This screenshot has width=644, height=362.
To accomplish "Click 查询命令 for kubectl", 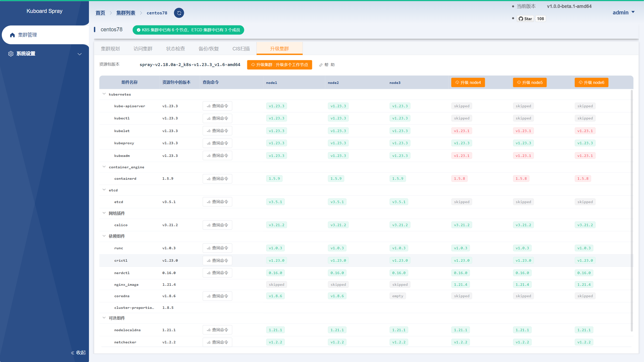I will pos(217,118).
